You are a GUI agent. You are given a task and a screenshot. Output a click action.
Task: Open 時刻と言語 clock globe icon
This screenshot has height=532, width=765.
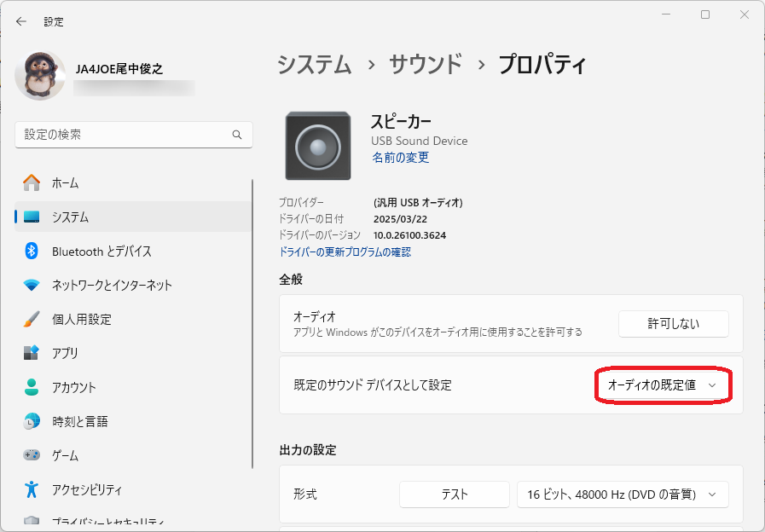point(32,421)
